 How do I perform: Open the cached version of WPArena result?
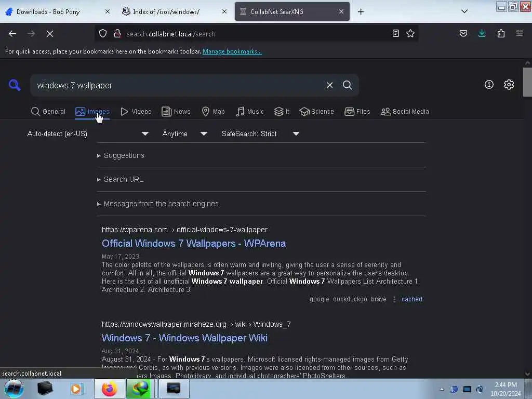pyautogui.click(x=411, y=299)
